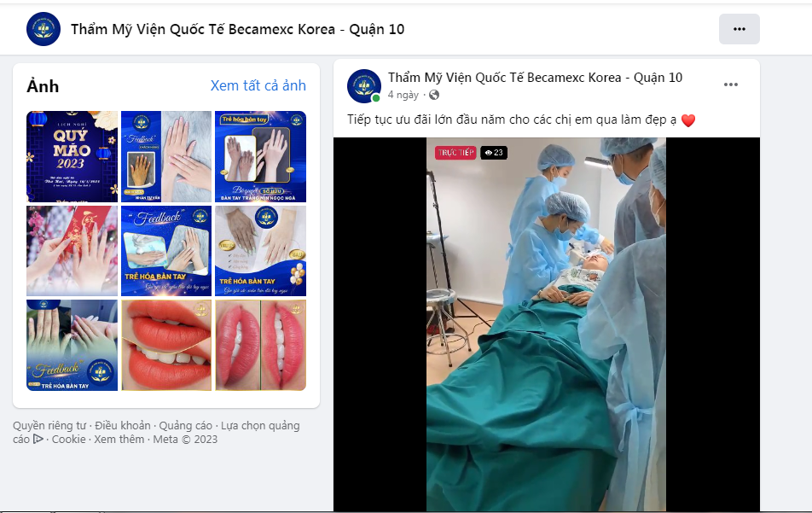
Task: Click the '4 ngày' timestamp link
Action: (403, 95)
